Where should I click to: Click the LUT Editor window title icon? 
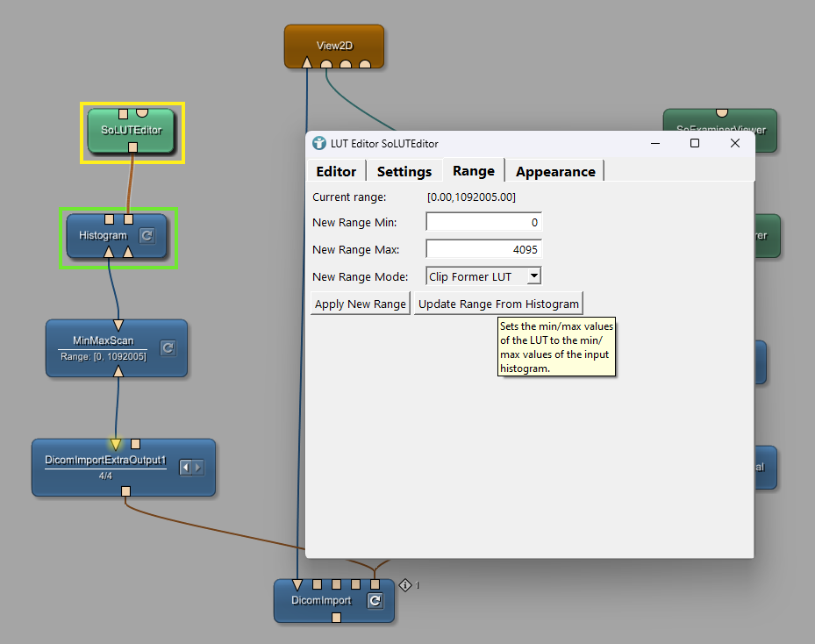319,143
